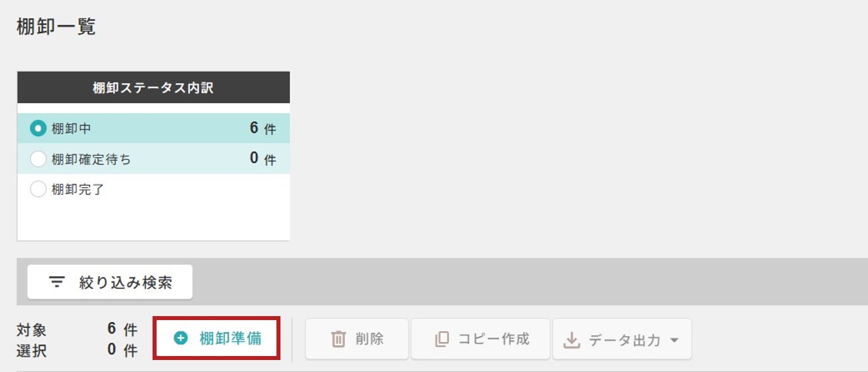The image size is (868, 372).
Task: Click the 棚卸準備 button
Action: [217, 339]
